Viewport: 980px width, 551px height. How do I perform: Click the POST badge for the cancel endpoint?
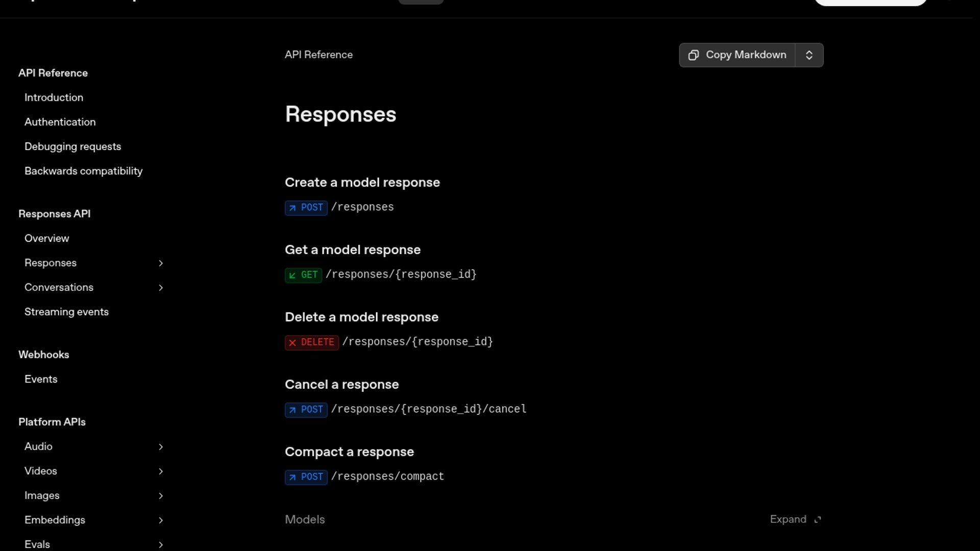pyautogui.click(x=306, y=410)
